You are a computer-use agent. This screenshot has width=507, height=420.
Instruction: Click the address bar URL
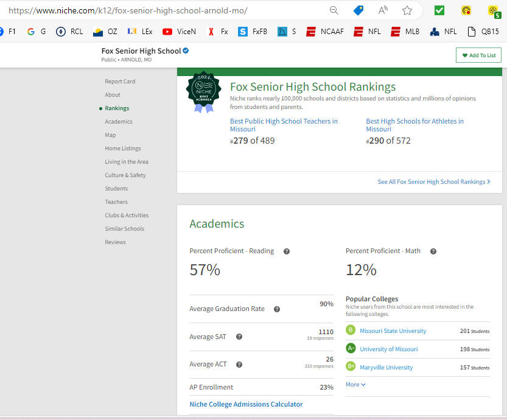click(128, 11)
